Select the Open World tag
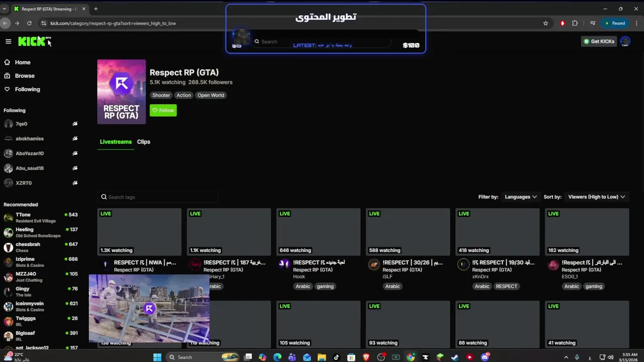 coord(211,95)
